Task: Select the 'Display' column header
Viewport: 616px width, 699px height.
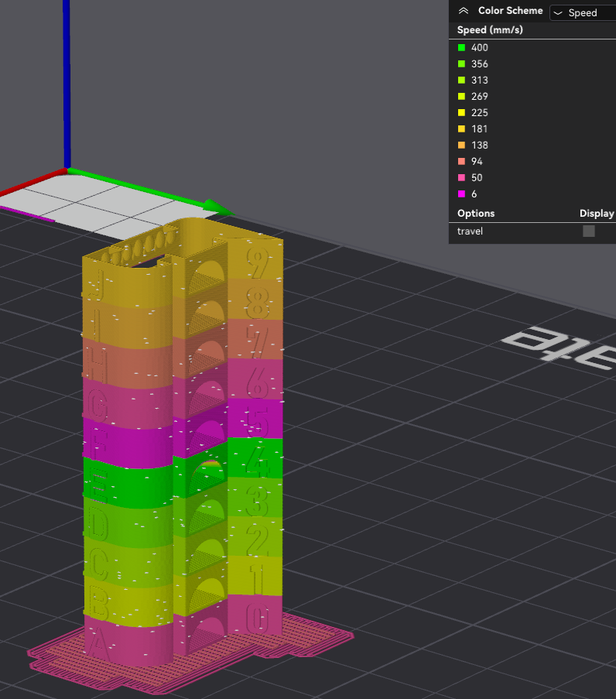Action: [x=597, y=213]
